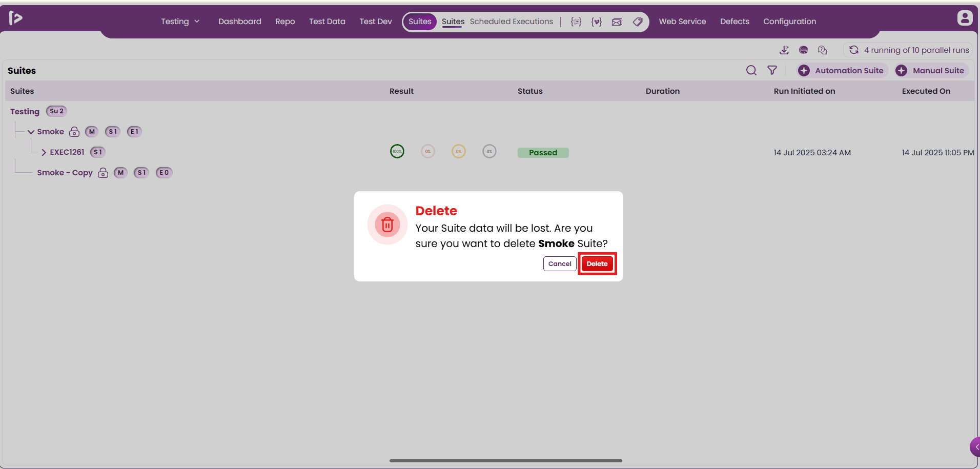
Task: Click the app logo in top-left
Action: click(x=16, y=18)
